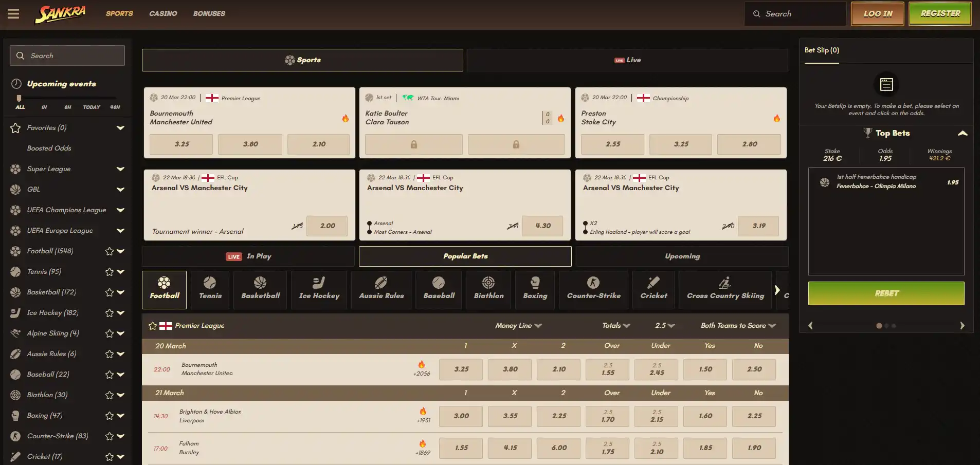The width and height of the screenshot is (980, 465).
Task: Expand GBL section
Action: (x=120, y=190)
